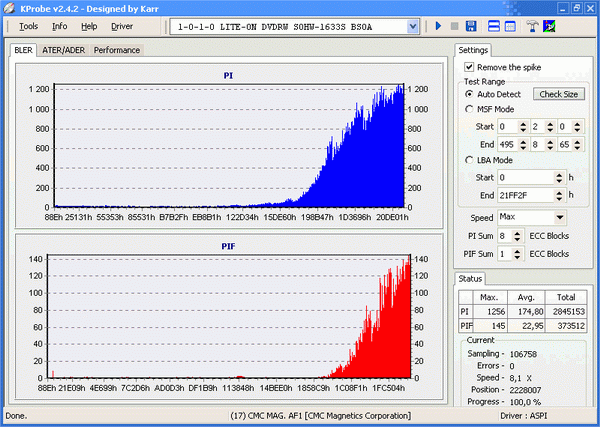The height and width of the screenshot is (427, 600).
Task: Click the Total column header in Status table
Action: tap(566, 297)
